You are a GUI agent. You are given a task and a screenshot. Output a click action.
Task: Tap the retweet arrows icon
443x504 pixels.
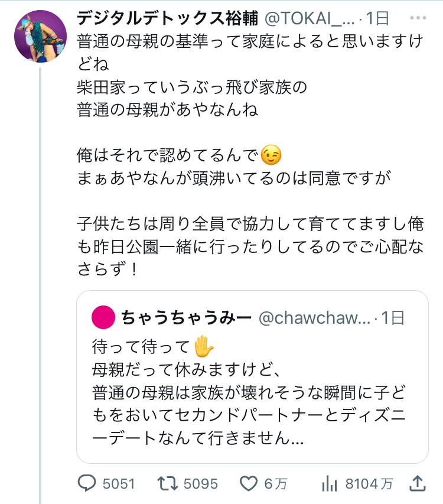click(x=168, y=484)
